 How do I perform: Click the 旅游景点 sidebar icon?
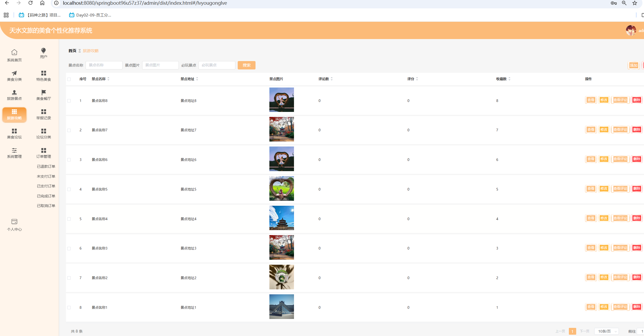[14, 93]
